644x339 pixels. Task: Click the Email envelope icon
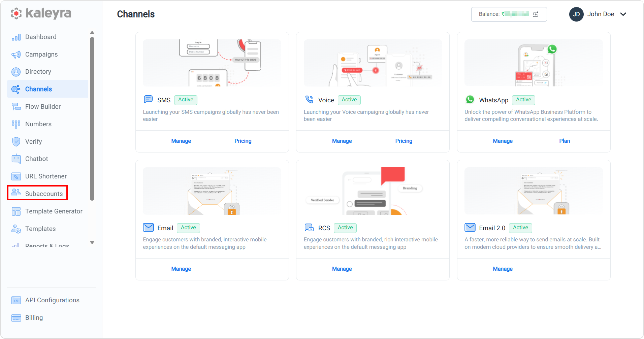148,228
